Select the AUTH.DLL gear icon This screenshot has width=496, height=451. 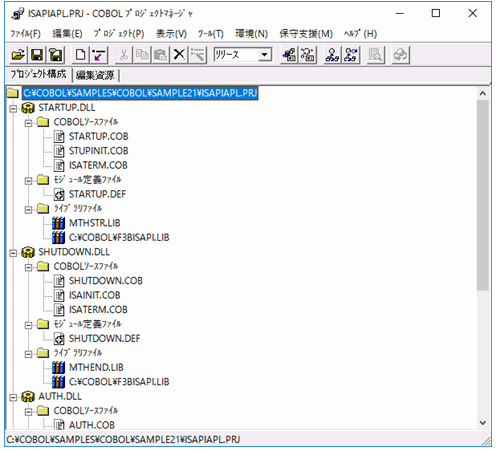pyautogui.click(x=28, y=396)
